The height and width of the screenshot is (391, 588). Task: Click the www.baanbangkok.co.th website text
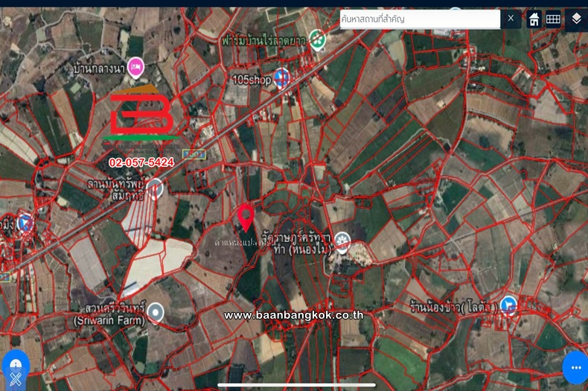pyautogui.click(x=293, y=315)
